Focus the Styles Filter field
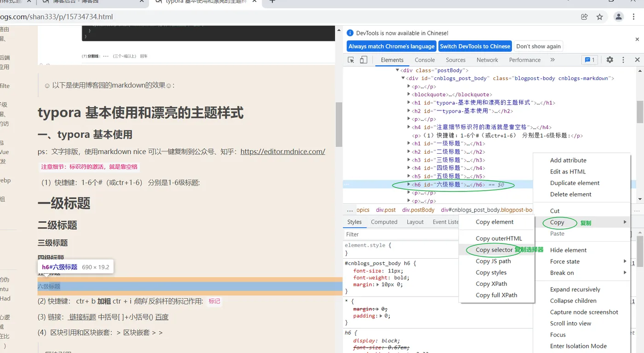644x353 pixels. click(x=400, y=234)
